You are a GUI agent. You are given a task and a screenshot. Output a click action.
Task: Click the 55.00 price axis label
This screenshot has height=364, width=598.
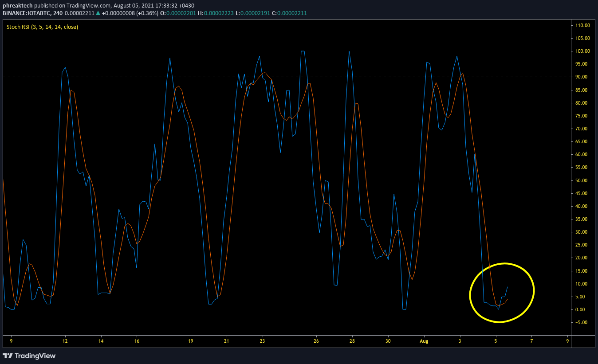pyautogui.click(x=582, y=167)
